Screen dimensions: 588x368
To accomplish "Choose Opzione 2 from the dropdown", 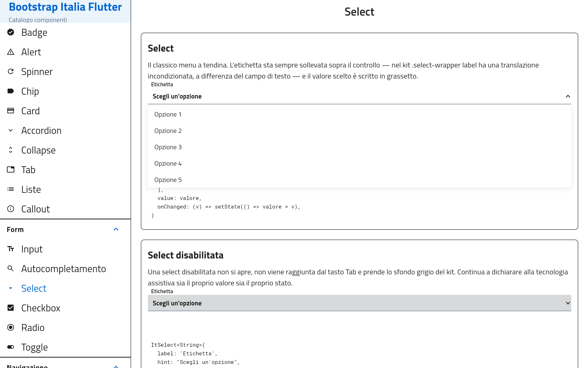I will point(359,131).
